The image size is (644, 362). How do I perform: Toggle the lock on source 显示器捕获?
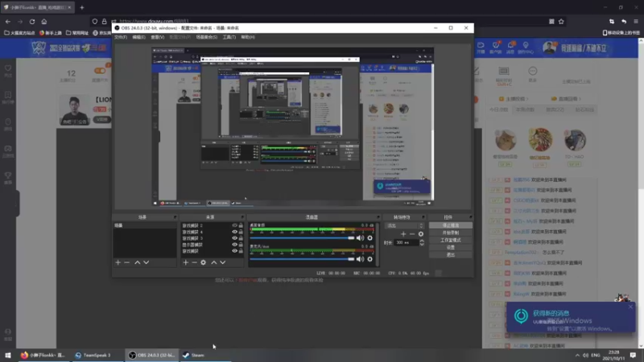click(x=241, y=245)
